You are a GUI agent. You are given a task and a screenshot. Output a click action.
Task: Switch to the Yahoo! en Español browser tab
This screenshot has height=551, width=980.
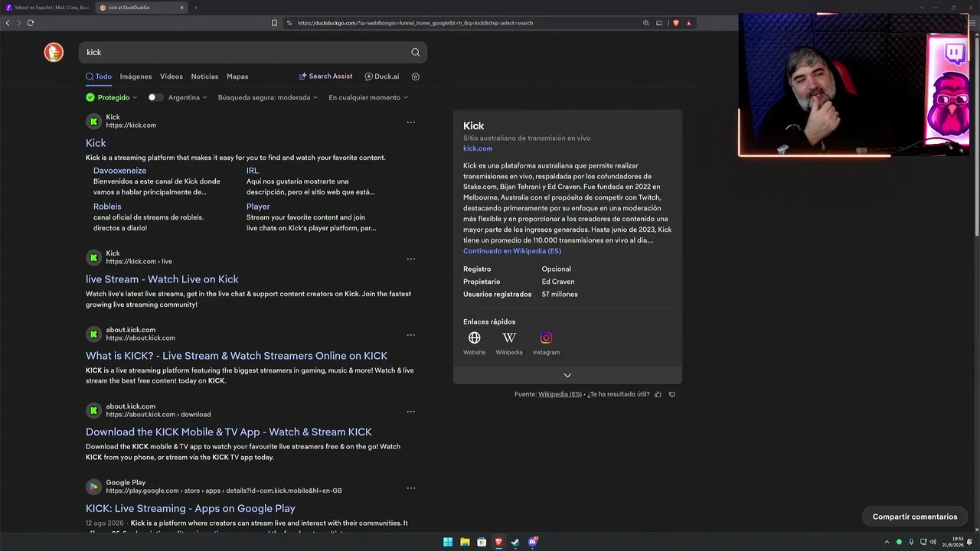coord(47,8)
